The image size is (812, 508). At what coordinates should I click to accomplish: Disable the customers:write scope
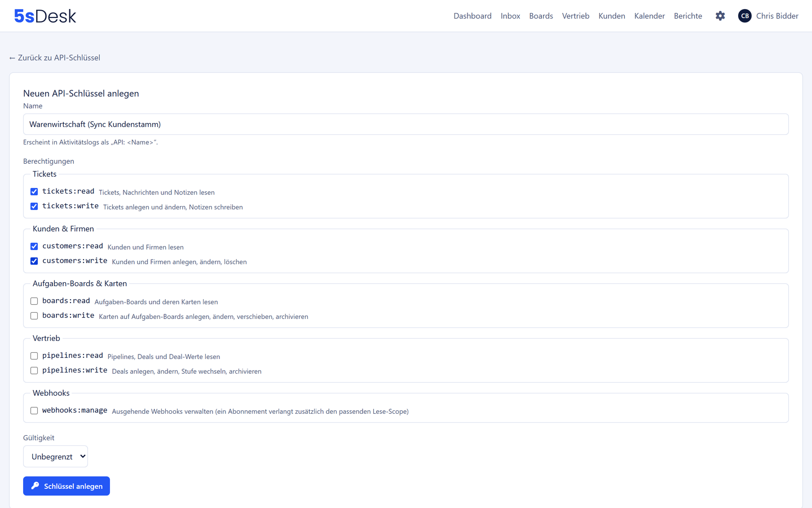pyautogui.click(x=34, y=261)
